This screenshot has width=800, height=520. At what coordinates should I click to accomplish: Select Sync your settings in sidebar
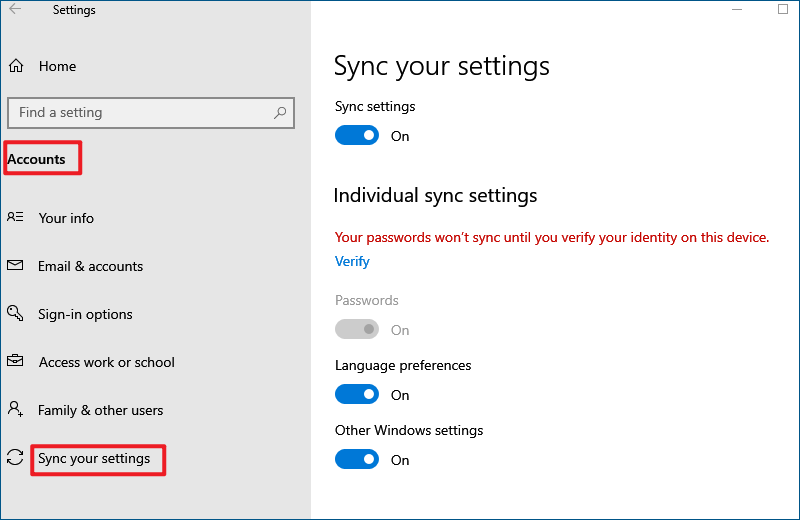coord(94,459)
